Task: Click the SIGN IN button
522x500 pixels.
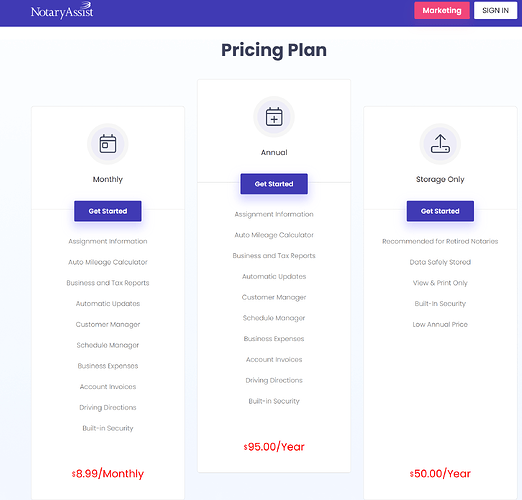Action: [x=495, y=10]
